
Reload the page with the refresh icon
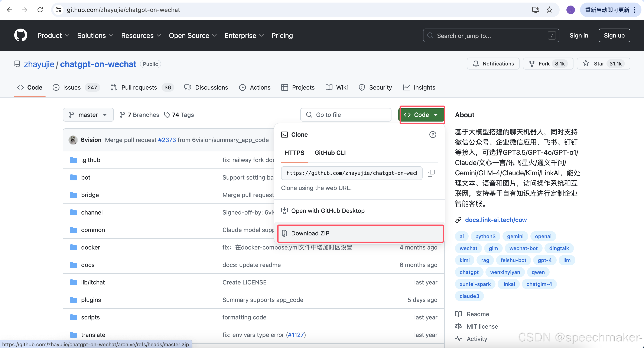pyautogui.click(x=40, y=10)
